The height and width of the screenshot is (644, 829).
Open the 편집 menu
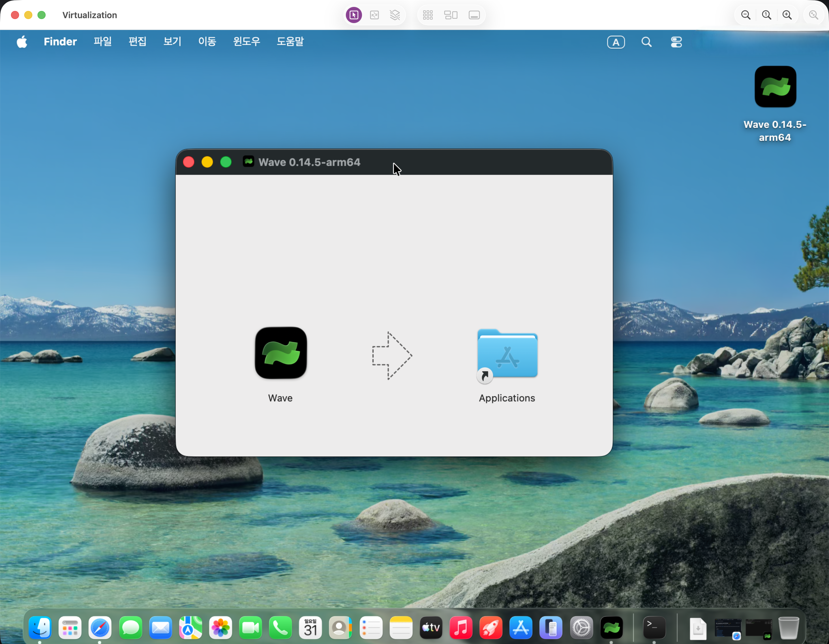pyautogui.click(x=137, y=41)
